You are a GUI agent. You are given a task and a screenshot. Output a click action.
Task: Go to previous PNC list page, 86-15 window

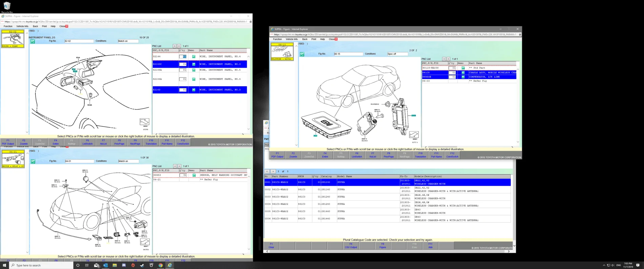coord(444,59)
